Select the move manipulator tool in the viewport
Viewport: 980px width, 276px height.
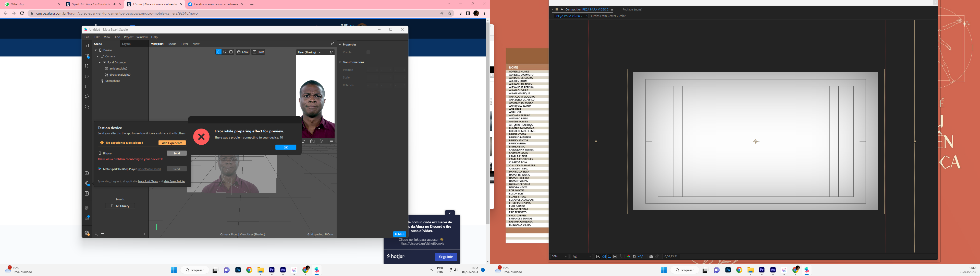click(x=218, y=52)
